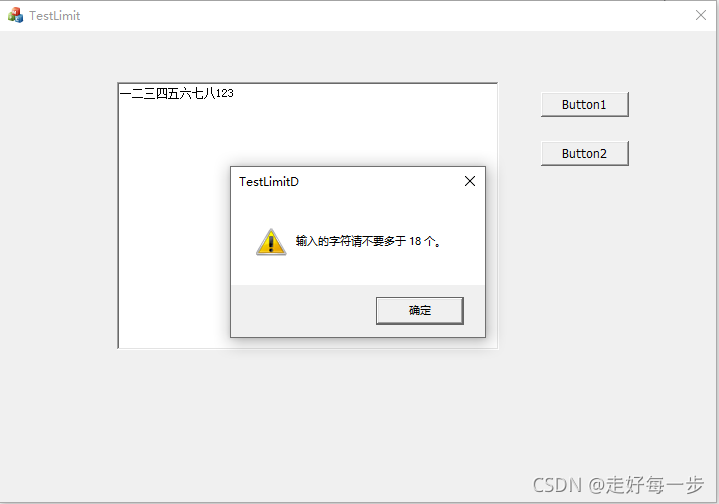Click the number 18 in the warning message
719x504 pixels.
point(415,241)
